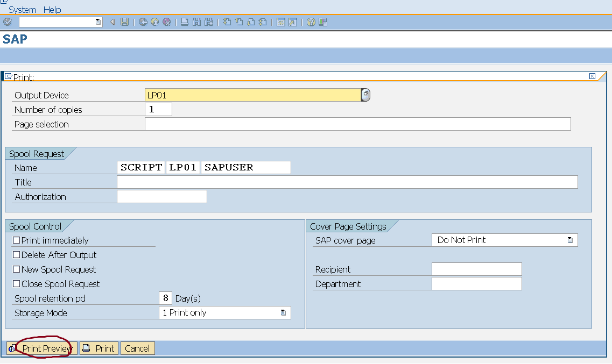This screenshot has height=364, width=612.
Task: Cancel the print dialog with the Cancel button
Action: pyautogui.click(x=137, y=348)
